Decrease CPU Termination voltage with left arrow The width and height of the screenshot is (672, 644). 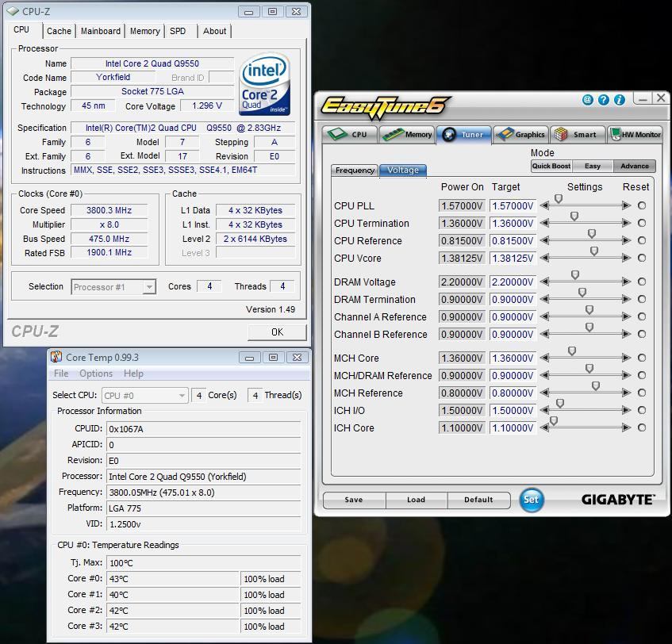point(544,223)
